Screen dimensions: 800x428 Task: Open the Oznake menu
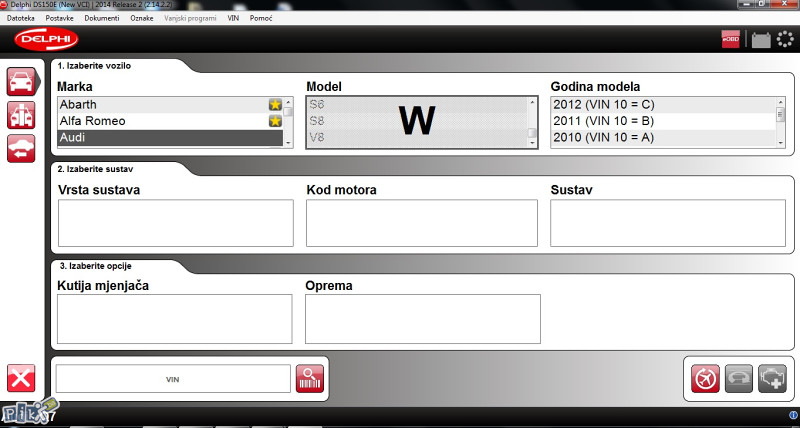click(142, 18)
